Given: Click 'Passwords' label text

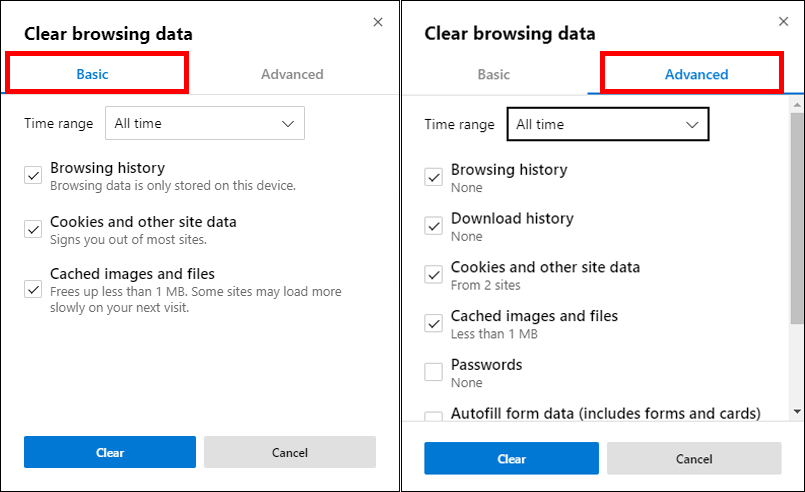Looking at the screenshot, I should pos(487,365).
